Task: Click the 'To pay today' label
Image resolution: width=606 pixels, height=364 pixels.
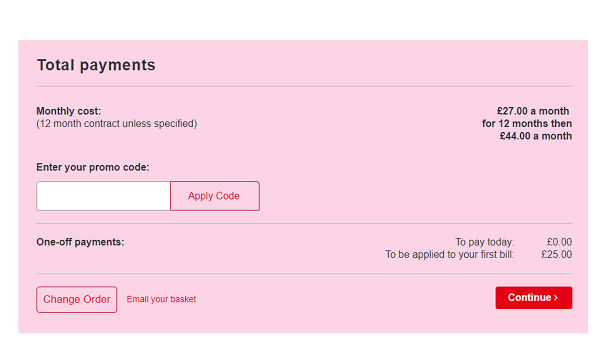Action: point(485,242)
